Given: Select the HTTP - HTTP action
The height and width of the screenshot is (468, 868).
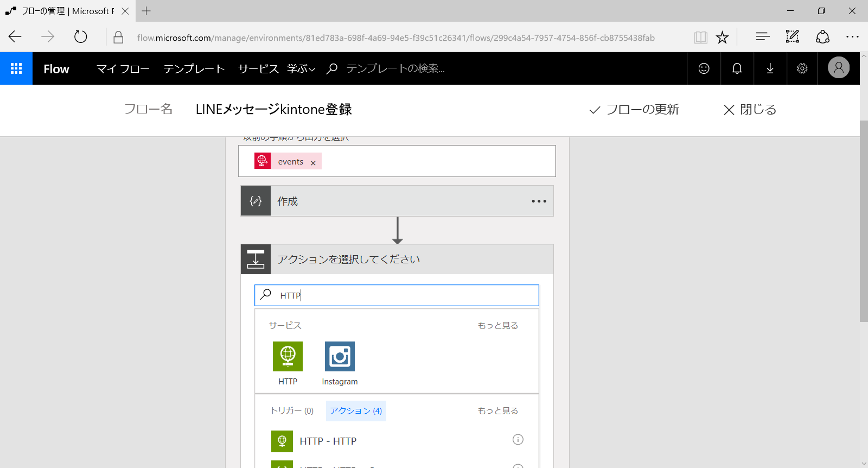Looking at the screenshot, I should [397, 441].
